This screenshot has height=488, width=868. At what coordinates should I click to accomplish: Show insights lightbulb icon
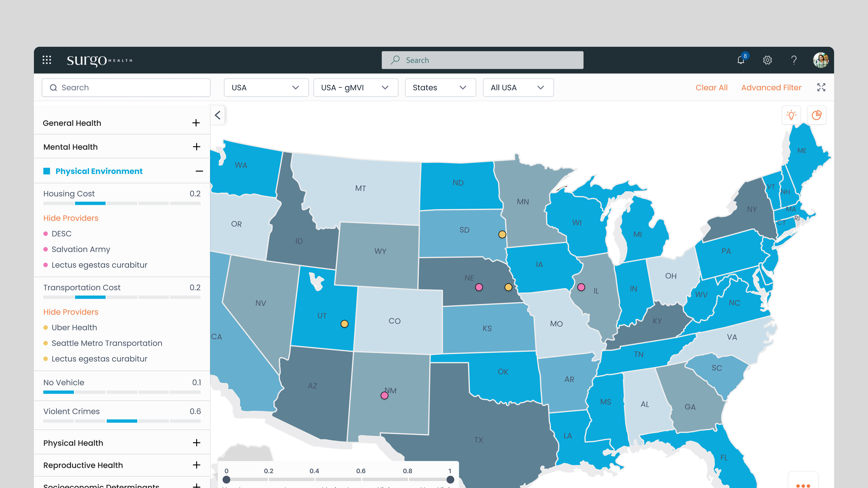pos(791,115)
